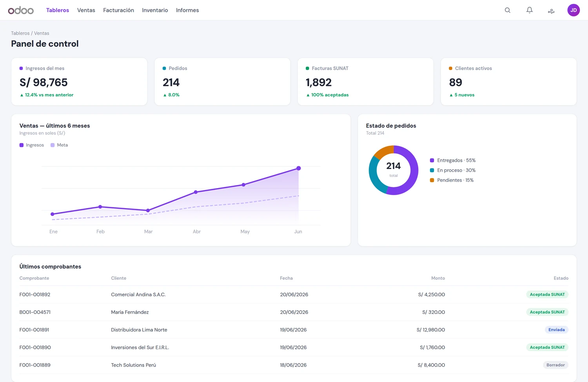
Task: Open the Facturación menu
Action: tap(118, 10)
